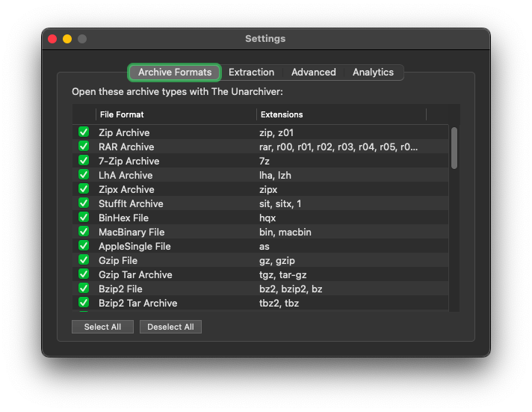Uncheck the BinHex File checkbox

click(x=84, y=218)
